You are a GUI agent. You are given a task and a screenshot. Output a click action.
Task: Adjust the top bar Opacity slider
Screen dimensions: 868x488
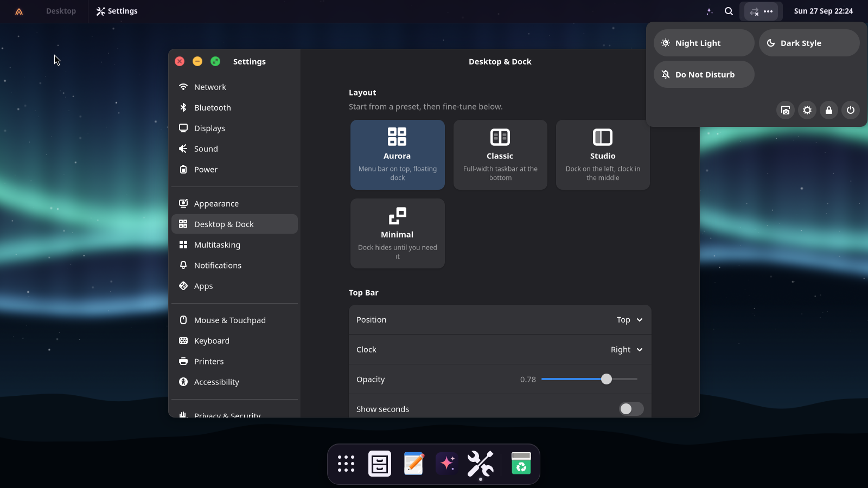[x=589, y=379]
